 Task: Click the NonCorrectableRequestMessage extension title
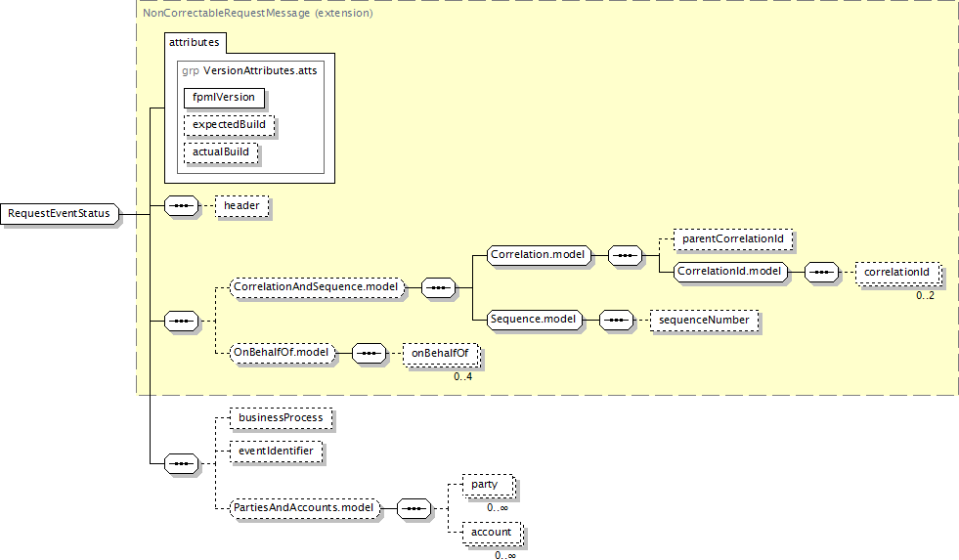(x=257, y=14)
